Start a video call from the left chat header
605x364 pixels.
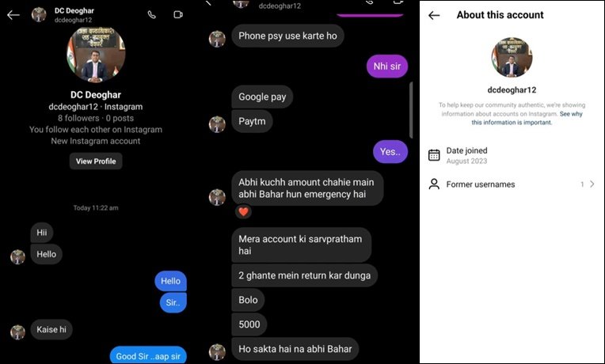(x=178, y=15)
